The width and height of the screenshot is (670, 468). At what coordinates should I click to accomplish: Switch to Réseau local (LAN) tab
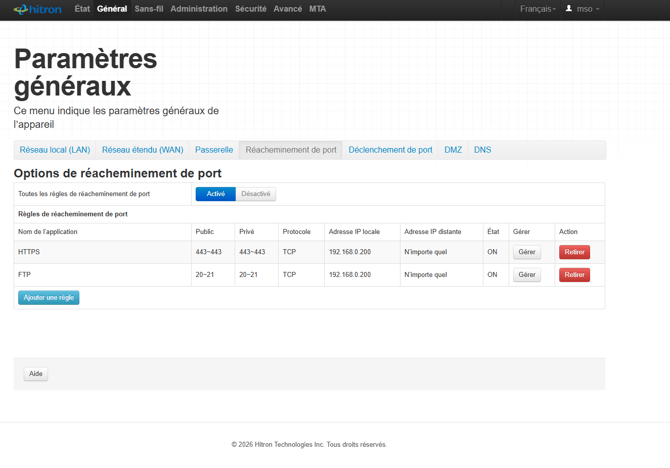pyautogui.click(x=55, y=150)
